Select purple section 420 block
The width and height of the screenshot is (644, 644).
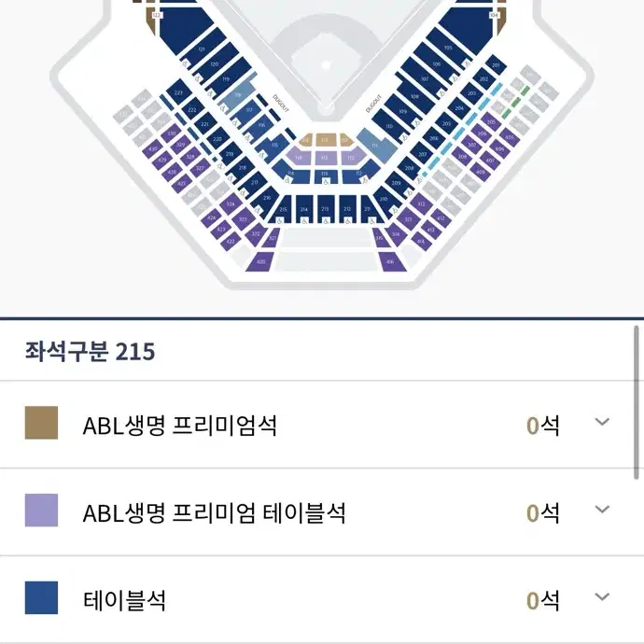260,261
